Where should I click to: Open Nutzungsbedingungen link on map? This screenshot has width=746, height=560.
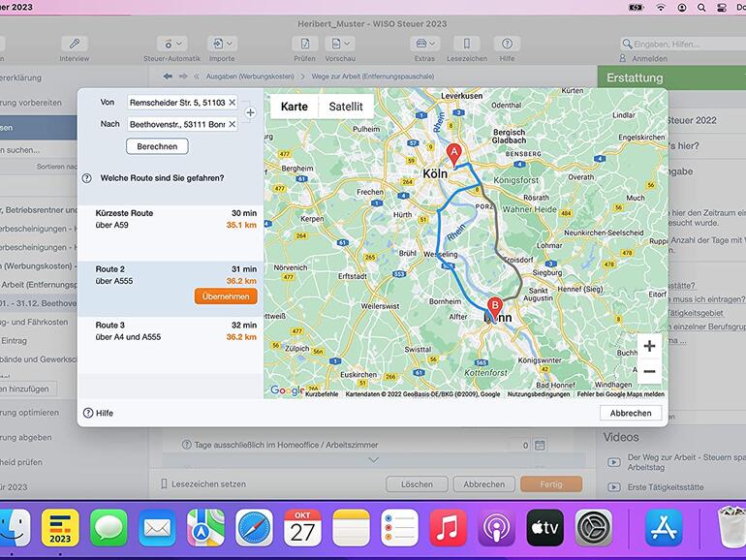click(x=539, y=394)
